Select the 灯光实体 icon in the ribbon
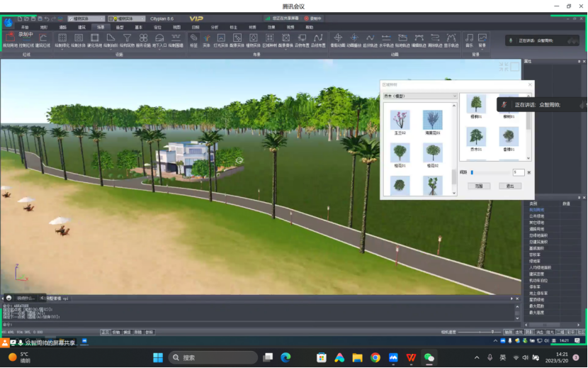 (x=221, y=39)
